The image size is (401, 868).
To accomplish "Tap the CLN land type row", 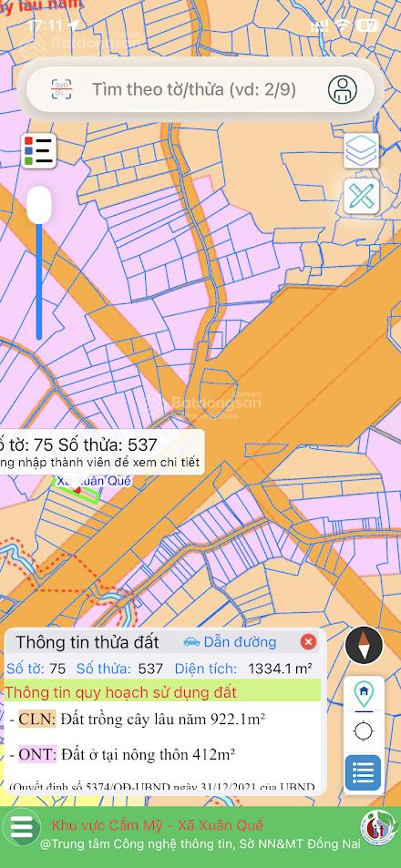I will click(138, 720).
